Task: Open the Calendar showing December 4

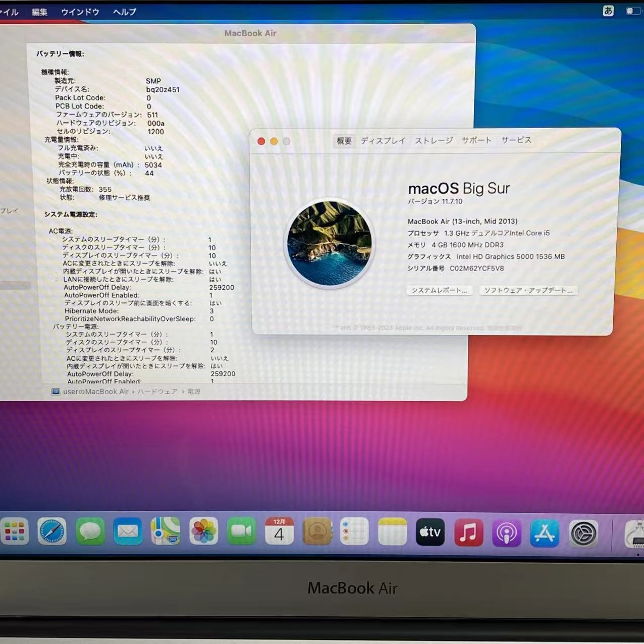Action: pos(279,531)
